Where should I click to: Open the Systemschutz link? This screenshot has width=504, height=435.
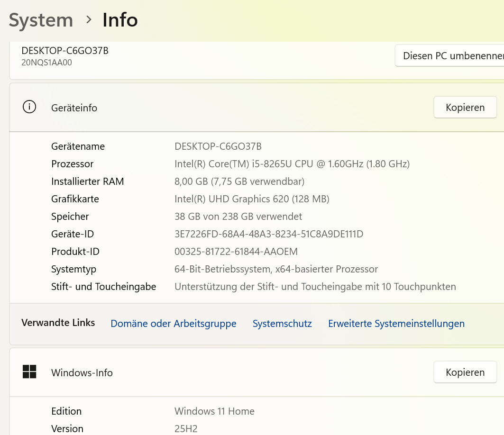click(x=282, y=323)
